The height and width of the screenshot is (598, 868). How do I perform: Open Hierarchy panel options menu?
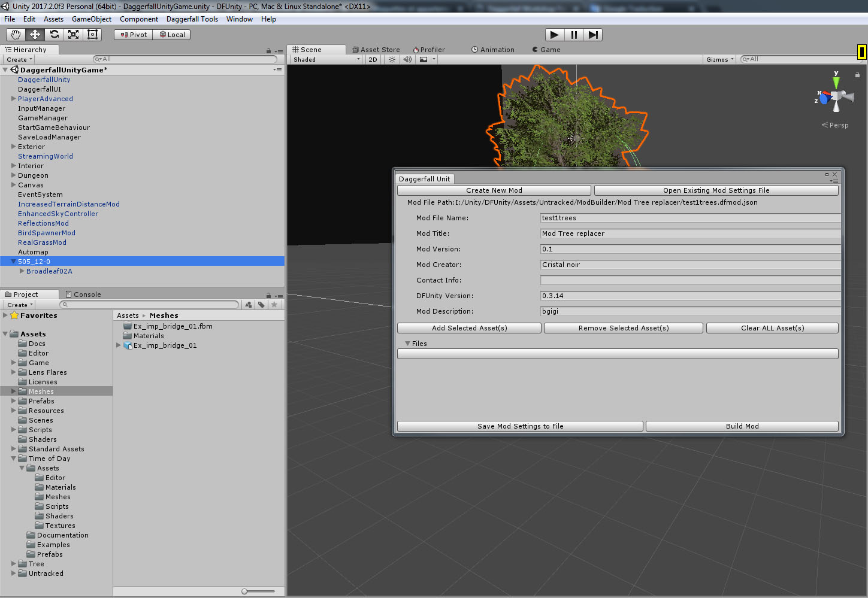tap(279, 51)
